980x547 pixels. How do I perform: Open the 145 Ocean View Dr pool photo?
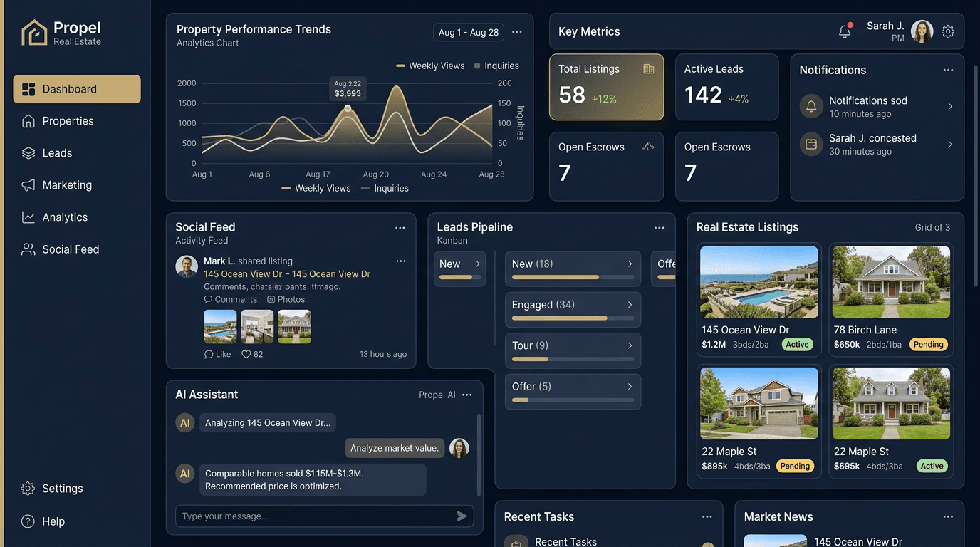[759, 282]
